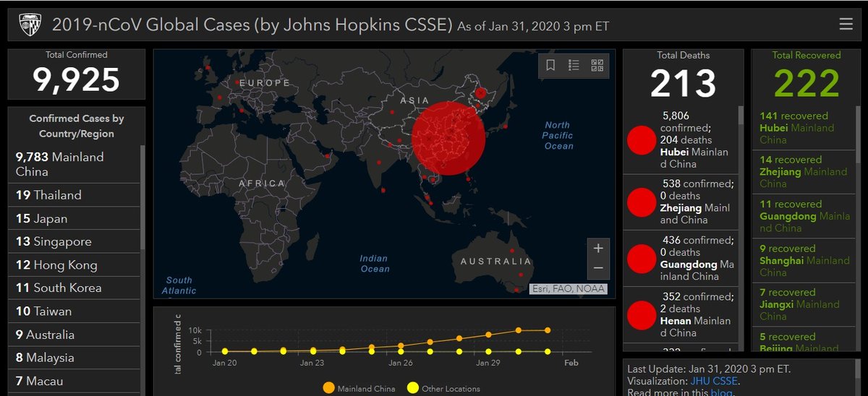Open the basemap gallery grid tool

(x=597, y=66)
